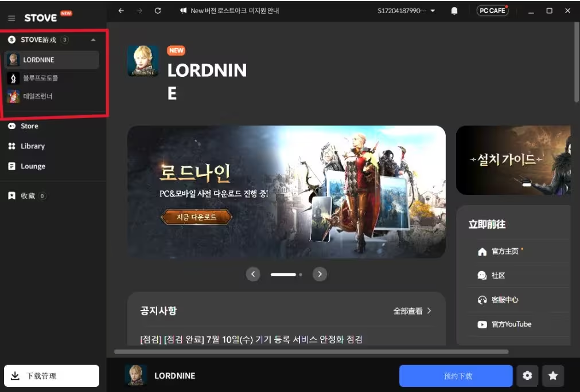Image resolution: width=580 pixels, height=392 pixels.
Task: Click the STOVE游戏 section icon
Action: 12,40
